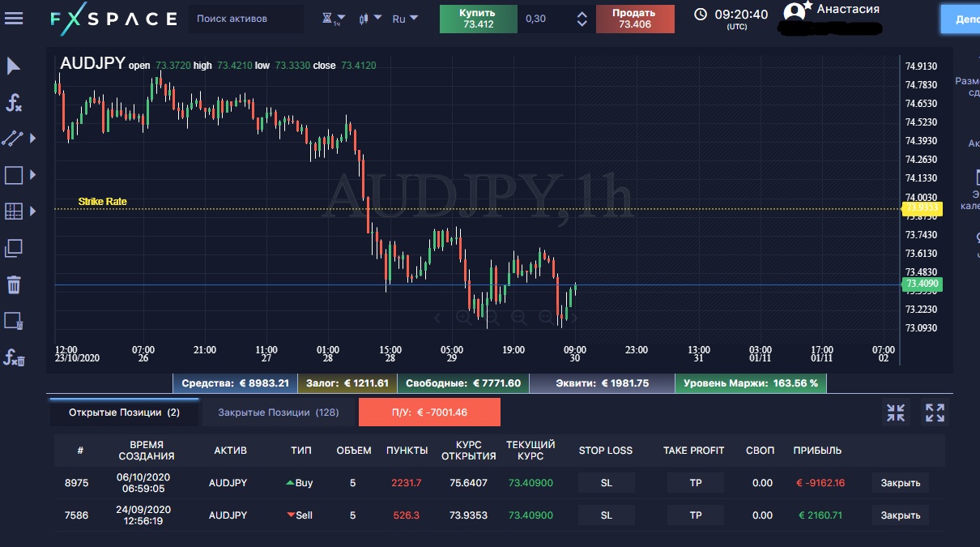Click the 0,30 volume input field
Image resolution: width=980 pixels, height=547 pixels.
click(x=543, y=19)
